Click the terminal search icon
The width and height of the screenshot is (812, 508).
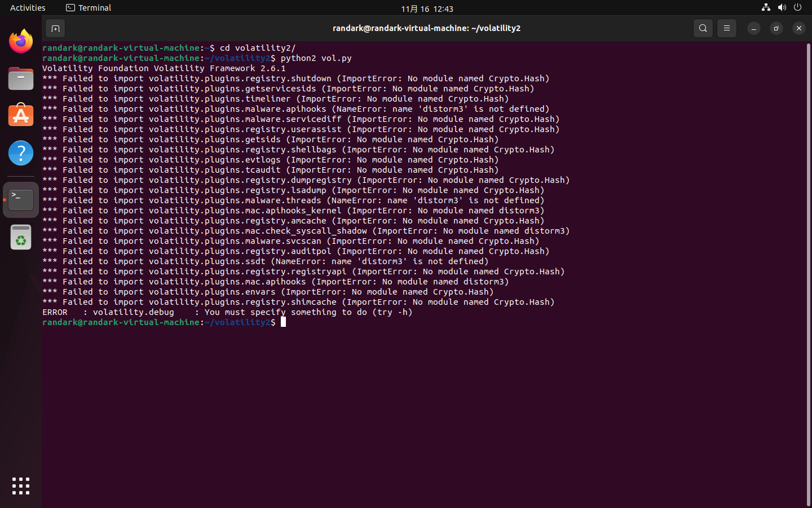(703, 28)
